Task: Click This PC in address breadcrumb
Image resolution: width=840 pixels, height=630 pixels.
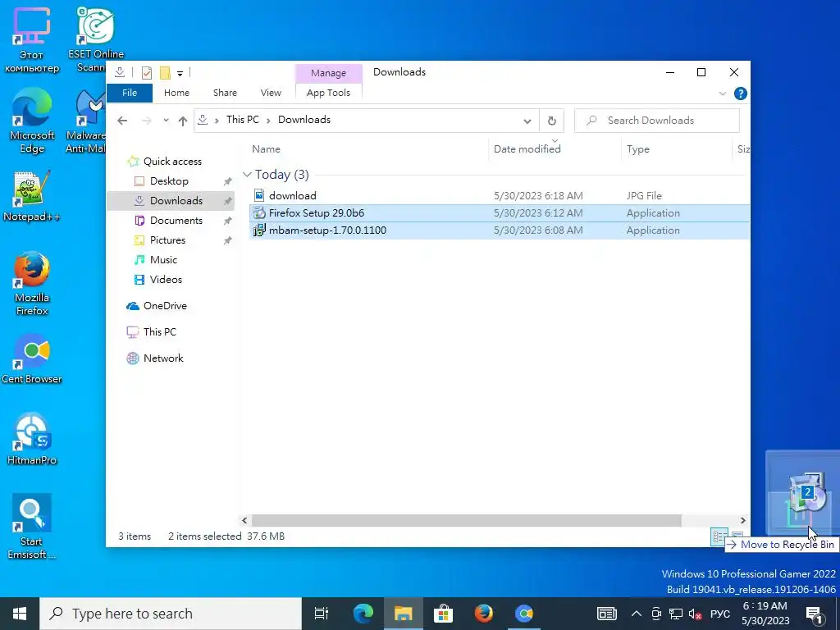Action: pos(243,120)
